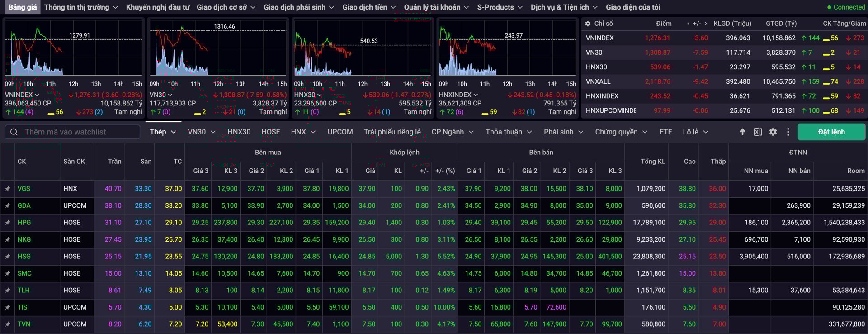Click the search magnifier in watchlist box
868x334 pixels.
click(x=14, y=132)
